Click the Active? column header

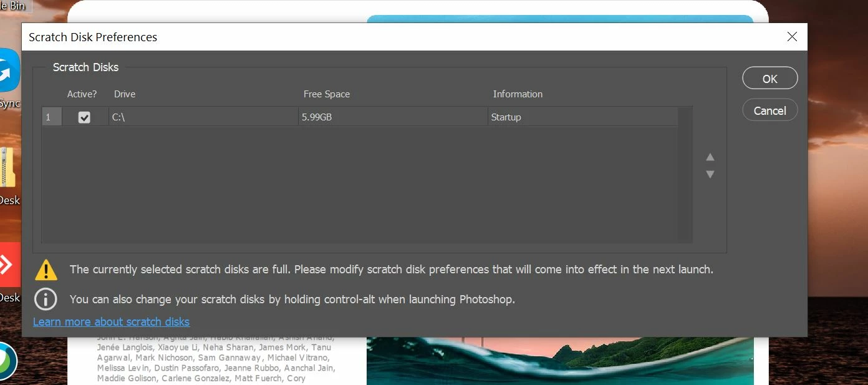coord(82,94)
